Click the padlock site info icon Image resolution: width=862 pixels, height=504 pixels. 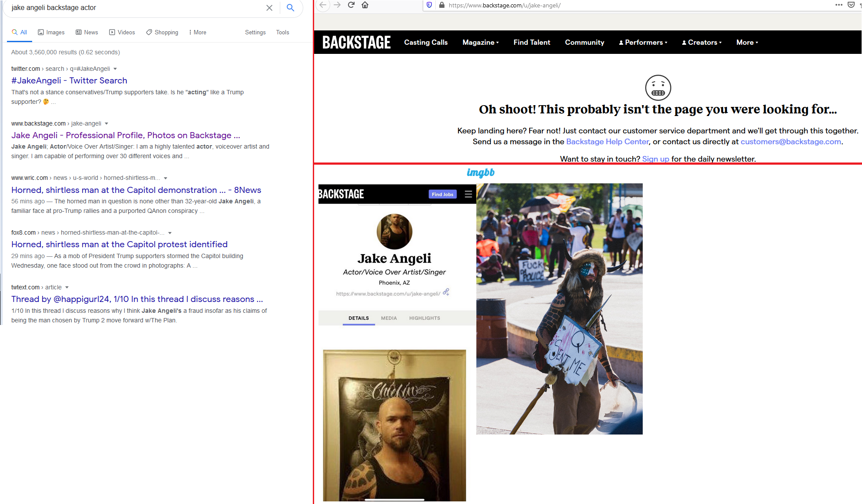(442, 5)
